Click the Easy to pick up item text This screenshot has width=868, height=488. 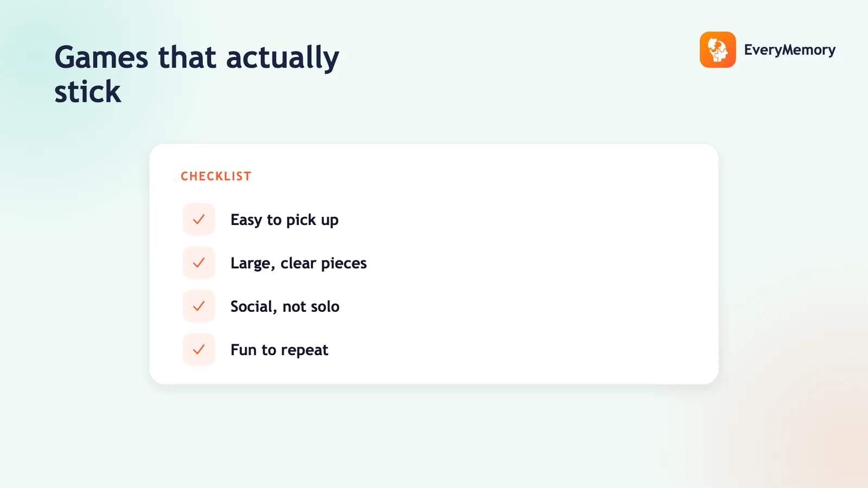(284, 220)
